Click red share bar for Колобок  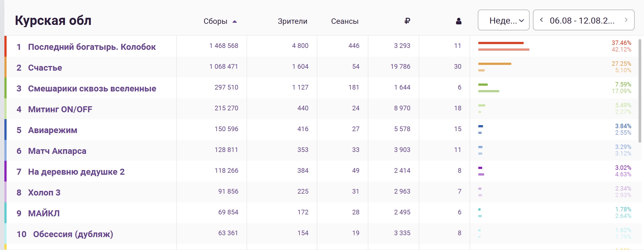501,43
